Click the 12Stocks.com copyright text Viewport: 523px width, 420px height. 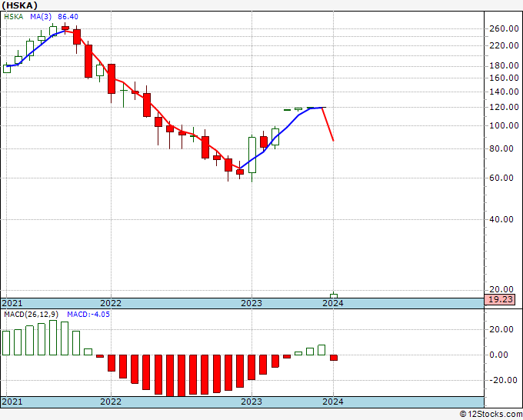pyautogui.click(x=491, y=415)
